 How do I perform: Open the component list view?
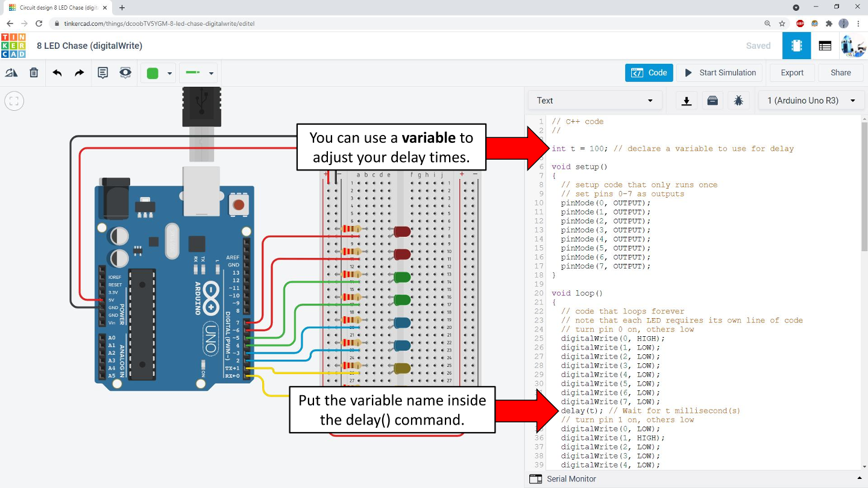825,46
